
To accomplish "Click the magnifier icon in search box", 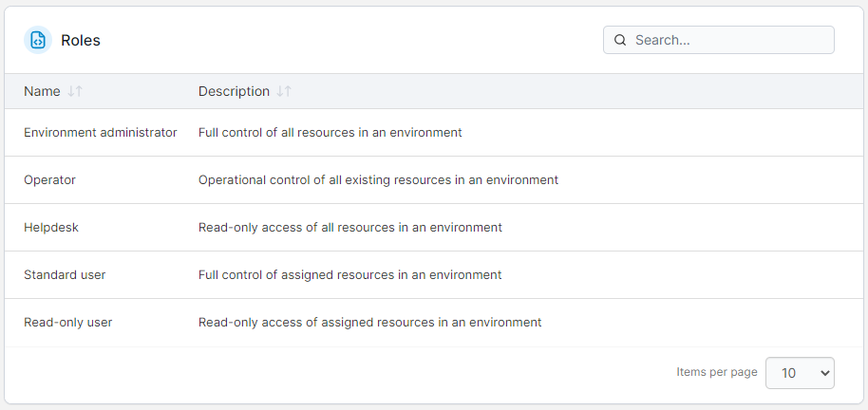I will [x=620, y=41].
